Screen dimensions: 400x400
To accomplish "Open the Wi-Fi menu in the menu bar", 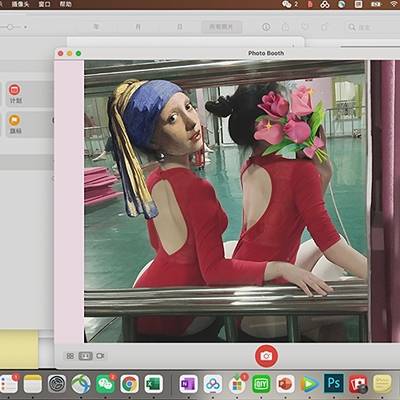I will coord(394,4).
